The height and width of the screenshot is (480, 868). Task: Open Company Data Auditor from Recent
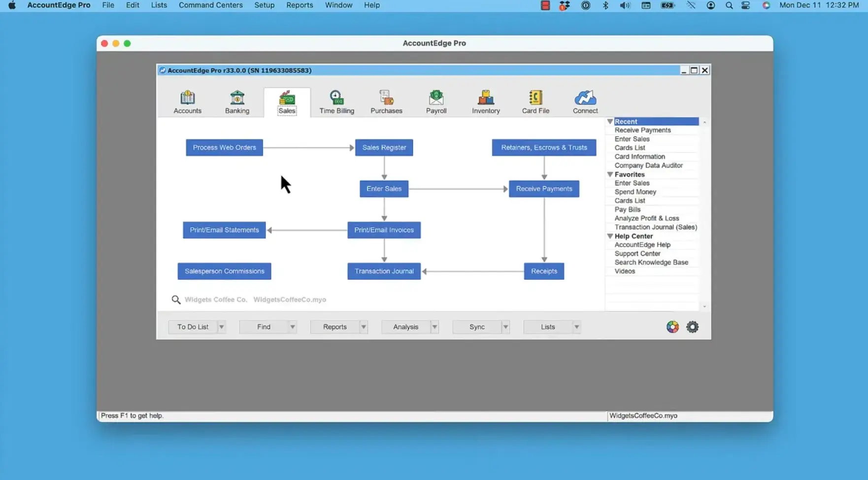[648, 166]
